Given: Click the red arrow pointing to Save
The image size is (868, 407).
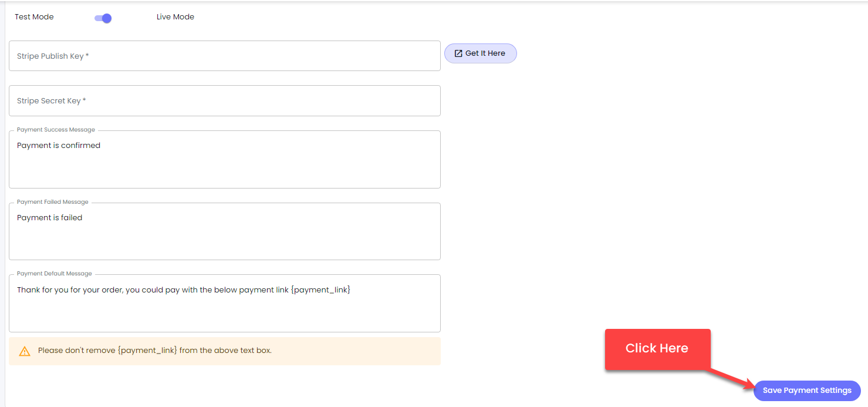Looking at the screenshot, I should click(732, 379).
